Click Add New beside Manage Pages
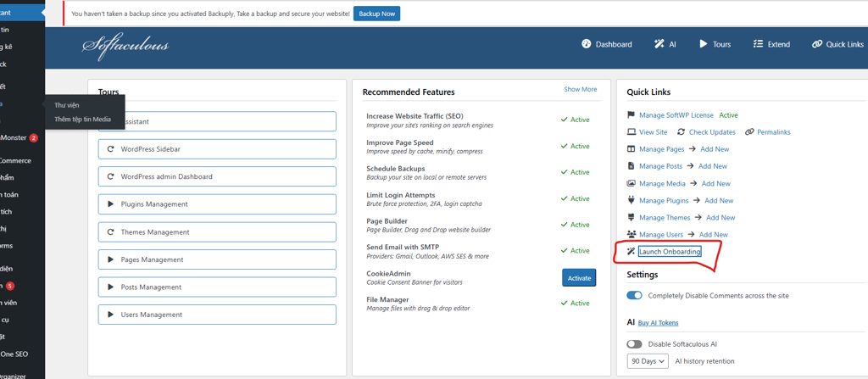The image size is (868, 379). point(715,149)
